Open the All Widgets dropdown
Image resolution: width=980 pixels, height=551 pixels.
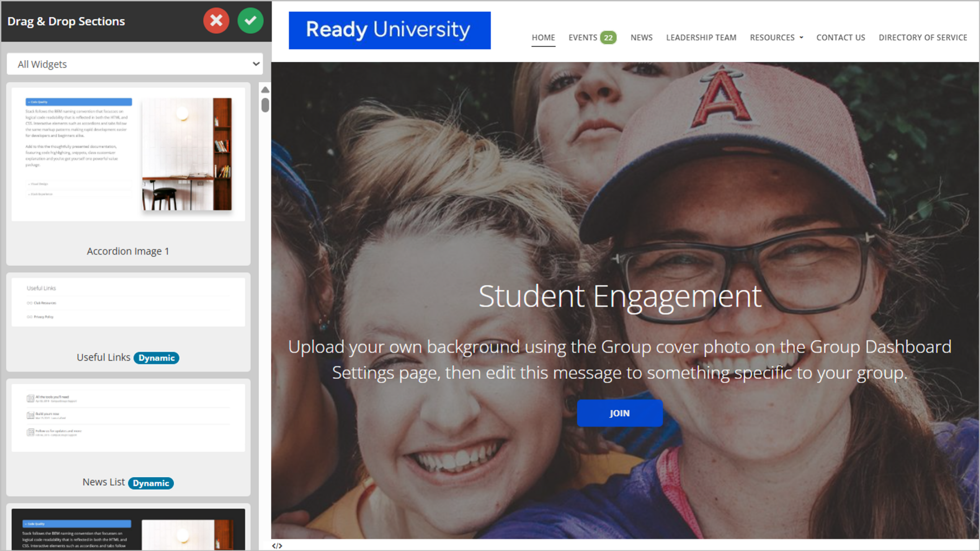click(x=135, y=64)
